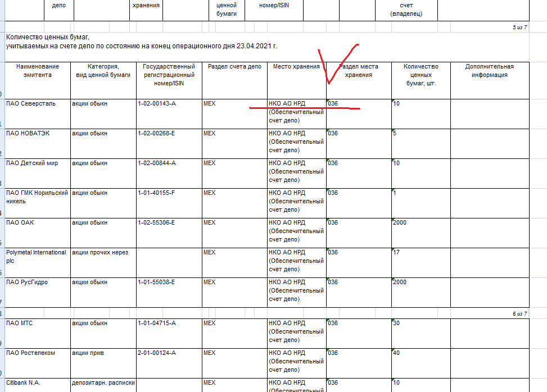Select the cell 'Polymetal International plc'
The image size is (547, 392).
click(38, 263)
